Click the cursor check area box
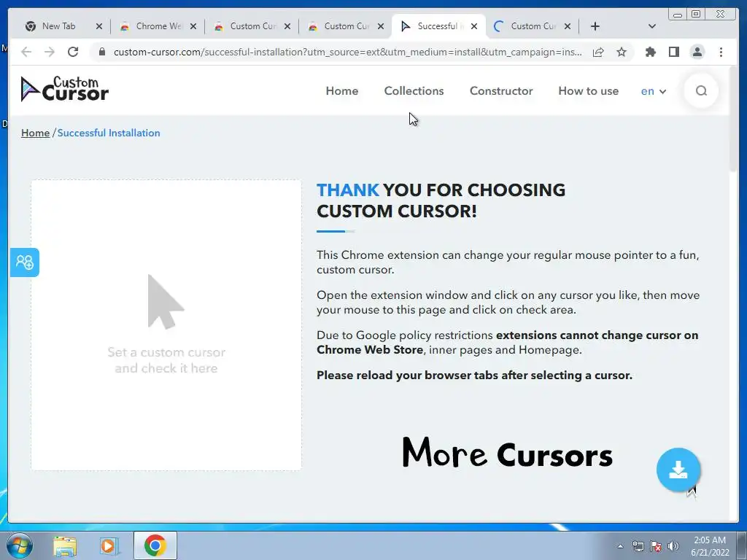The image size is (747, 560). tap(166, 325)
